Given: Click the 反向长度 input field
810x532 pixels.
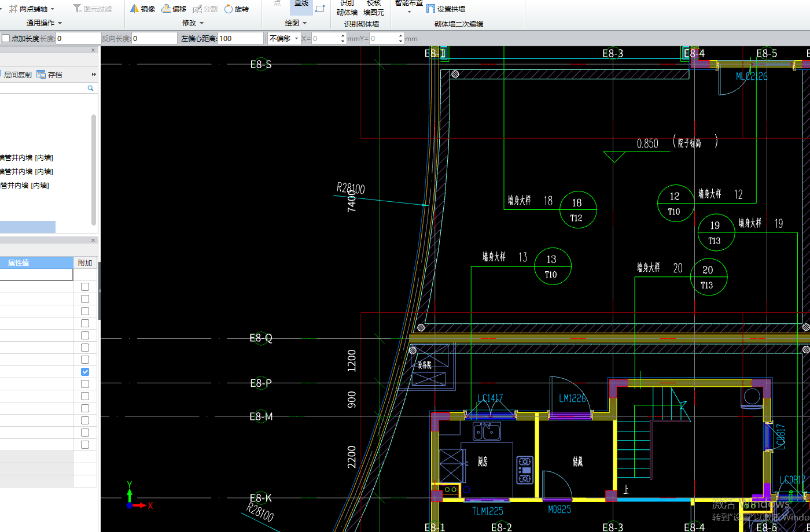Looking at the screenshot, I should 154,38.
